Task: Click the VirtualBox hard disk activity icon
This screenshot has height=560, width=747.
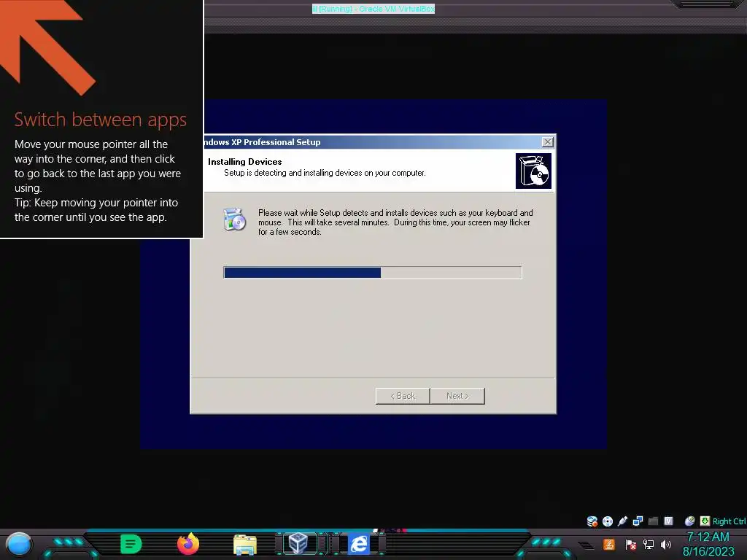Action: [592, 521]
